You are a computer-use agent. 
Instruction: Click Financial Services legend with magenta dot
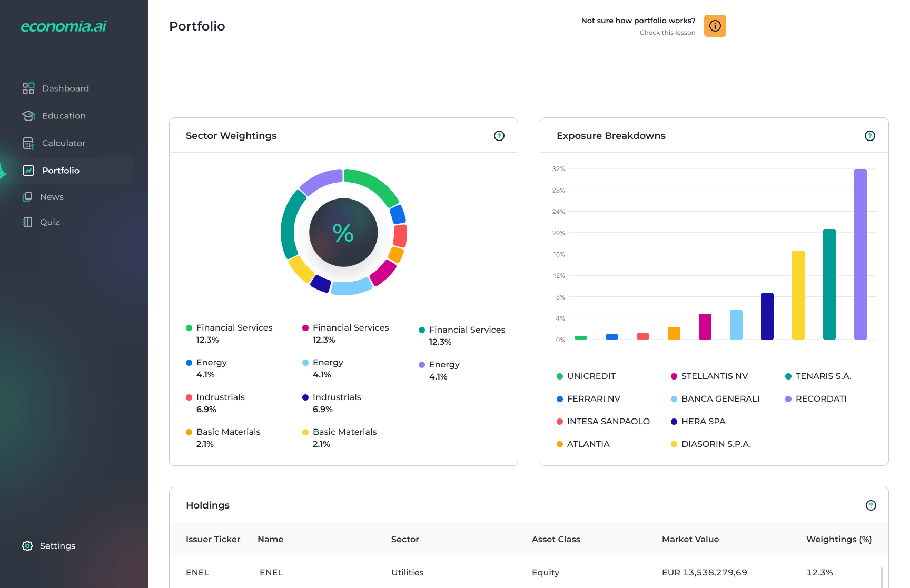coord(346,334)
